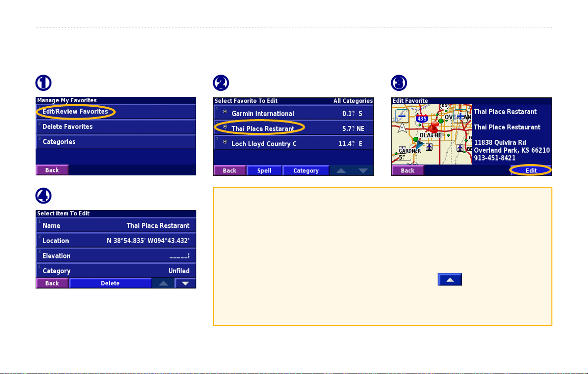Page up in Select Item To Edit
Screen dimensions: 588x374
pyautogui.click(x=163, y=283)
